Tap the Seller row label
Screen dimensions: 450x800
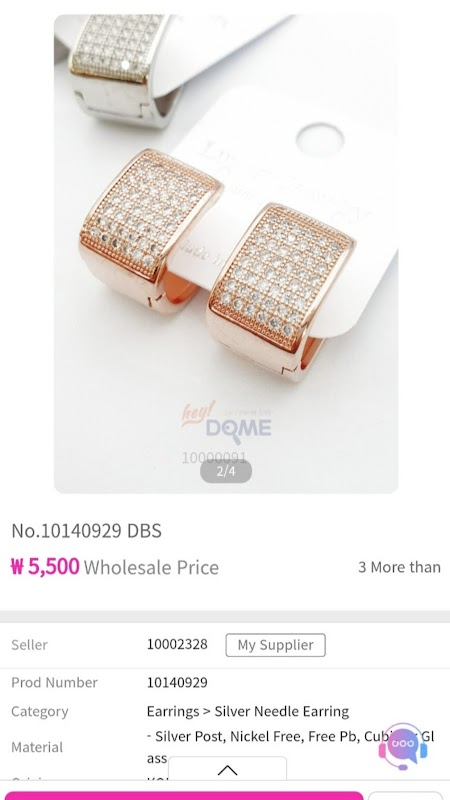(29, 645)
